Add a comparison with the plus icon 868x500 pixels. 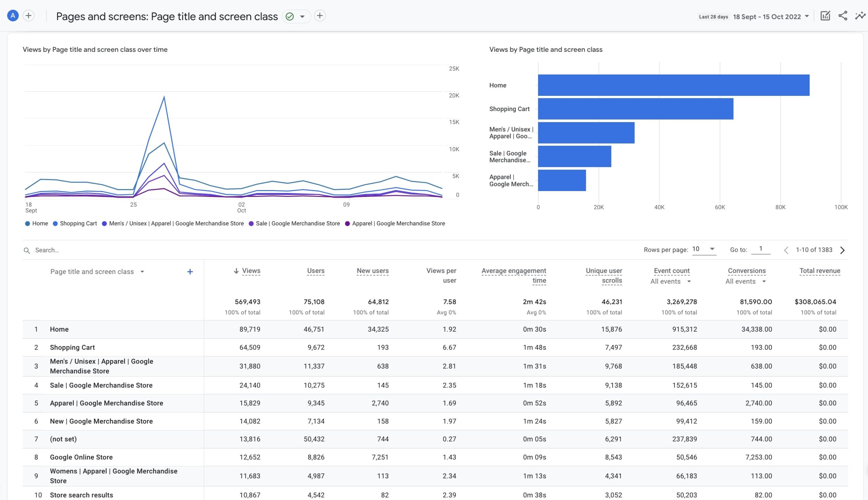point(28,16)
